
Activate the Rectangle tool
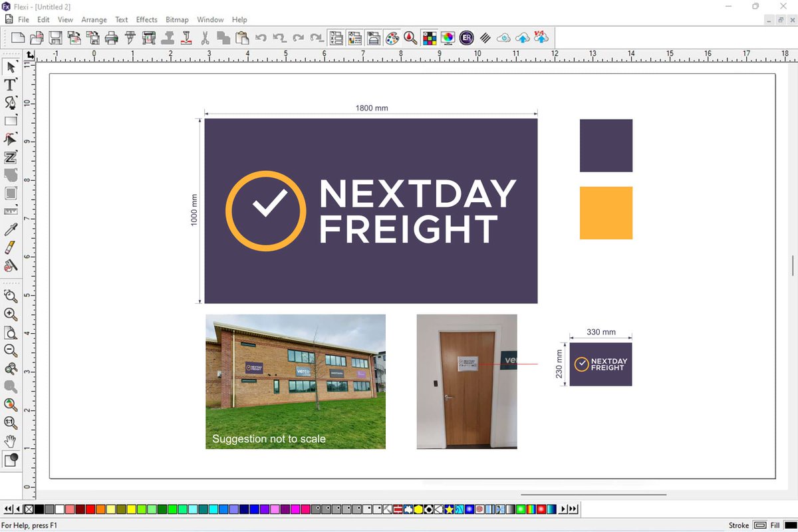(x=11, y=120)
